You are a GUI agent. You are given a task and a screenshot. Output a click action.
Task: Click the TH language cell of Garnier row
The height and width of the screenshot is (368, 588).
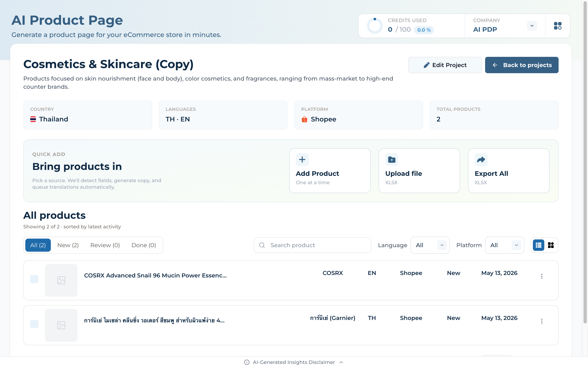372,318
